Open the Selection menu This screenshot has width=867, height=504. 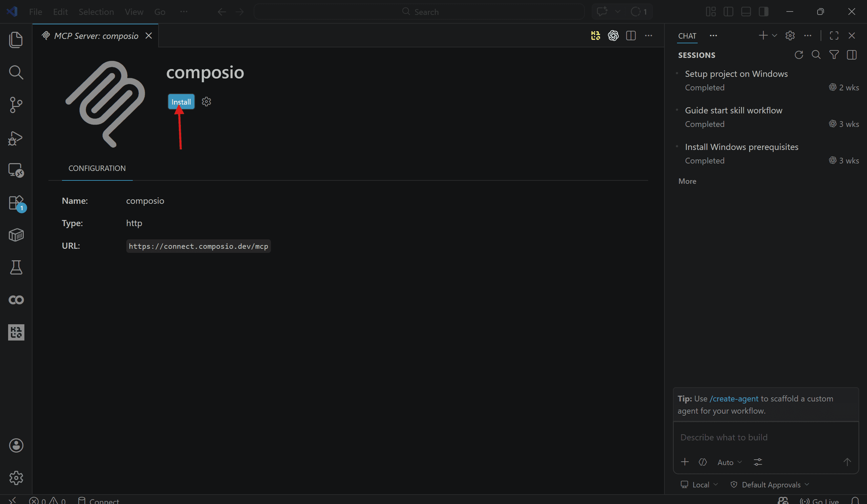pos(96,12)
